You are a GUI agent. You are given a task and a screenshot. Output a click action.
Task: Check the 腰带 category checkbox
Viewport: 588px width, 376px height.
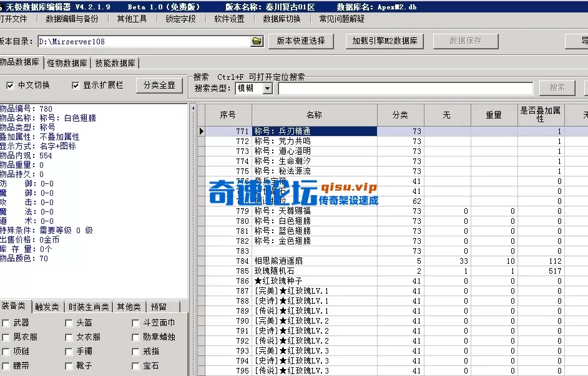tap(6, 366)
